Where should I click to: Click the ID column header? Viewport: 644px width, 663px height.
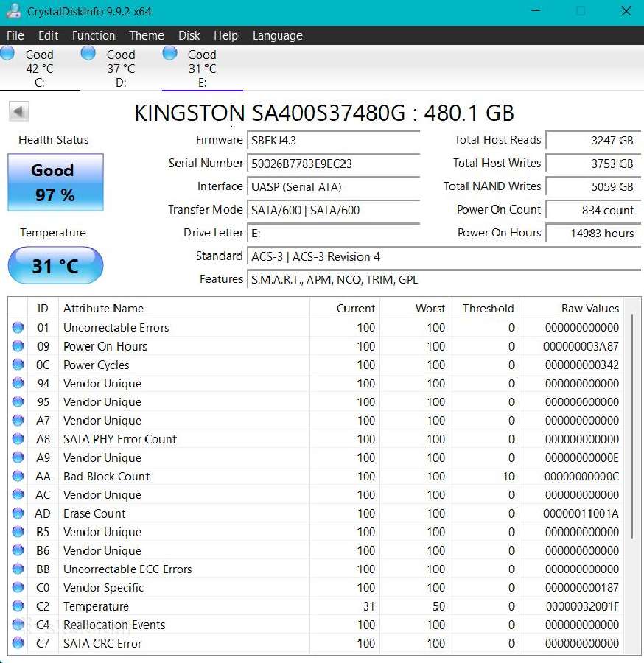[43, 308]
